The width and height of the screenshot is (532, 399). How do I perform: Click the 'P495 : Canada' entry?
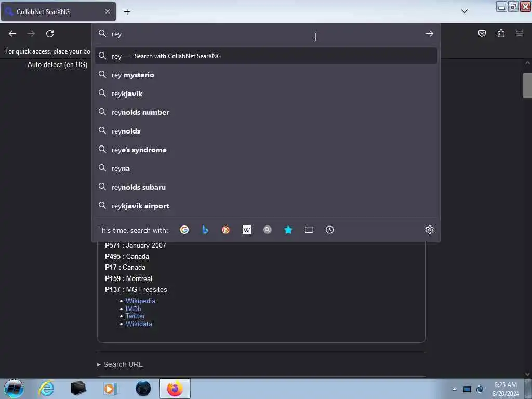click(127, 256)
